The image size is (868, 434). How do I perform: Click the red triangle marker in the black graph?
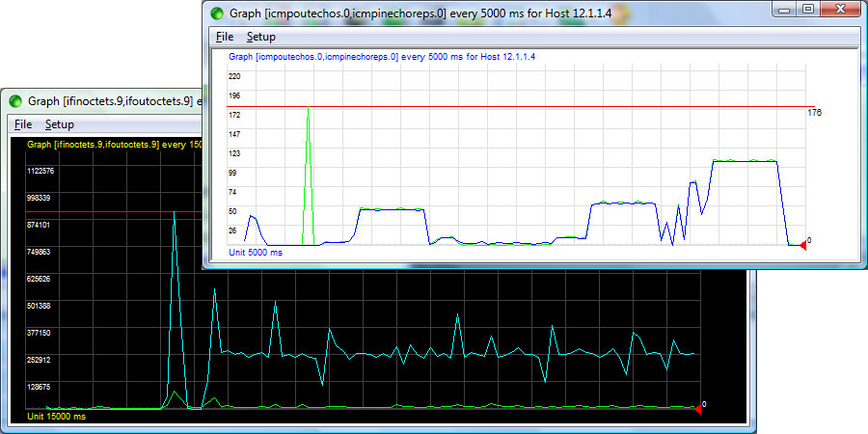pyautogui.click(x=697, y=409)
